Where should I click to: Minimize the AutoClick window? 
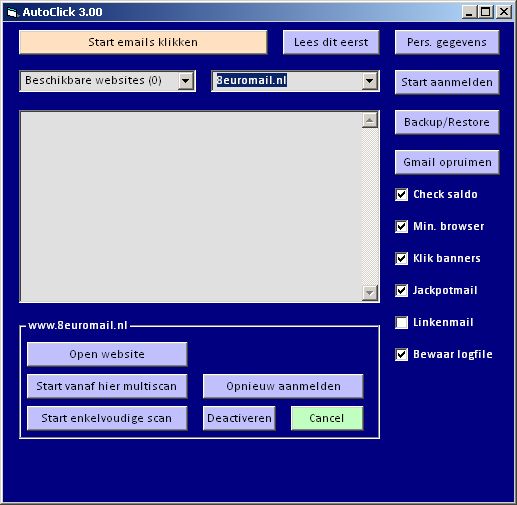click(469, 12)
